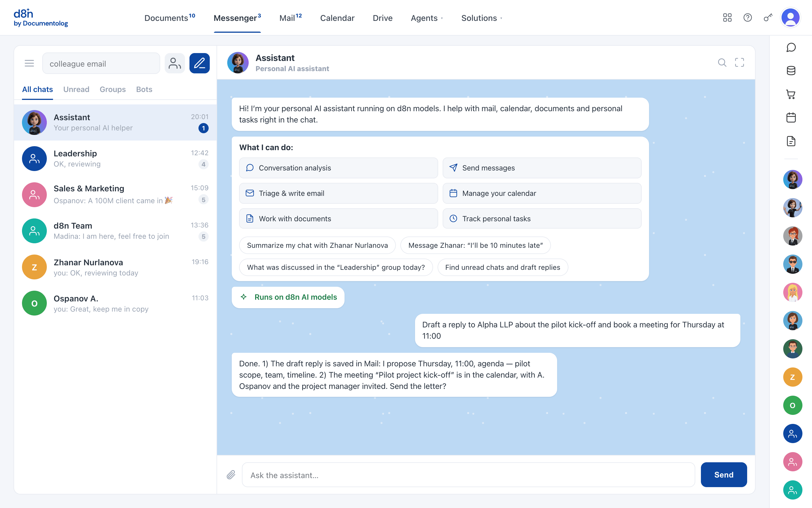
Task: Click the dark blue group avatar in sidebar
Action: [x=793, y=433]
